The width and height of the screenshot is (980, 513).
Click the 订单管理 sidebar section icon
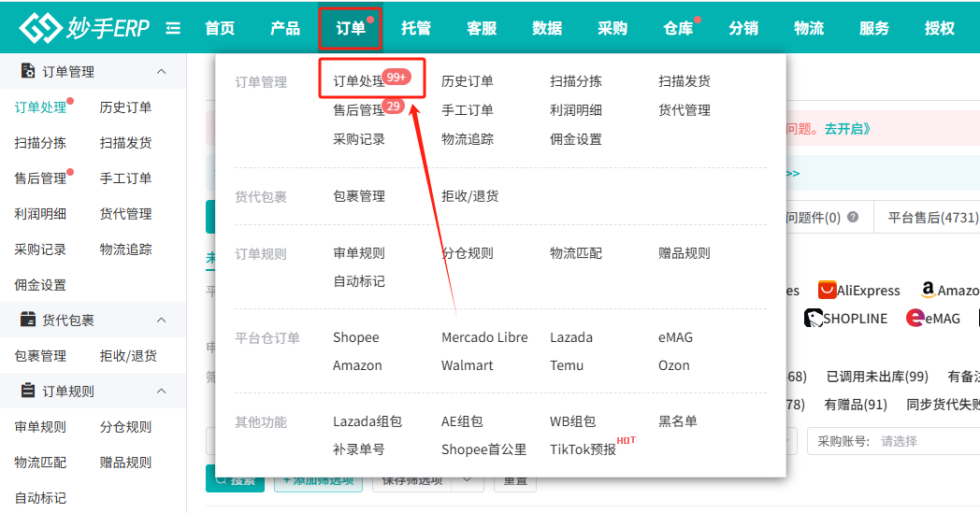[x=26, y=72]
